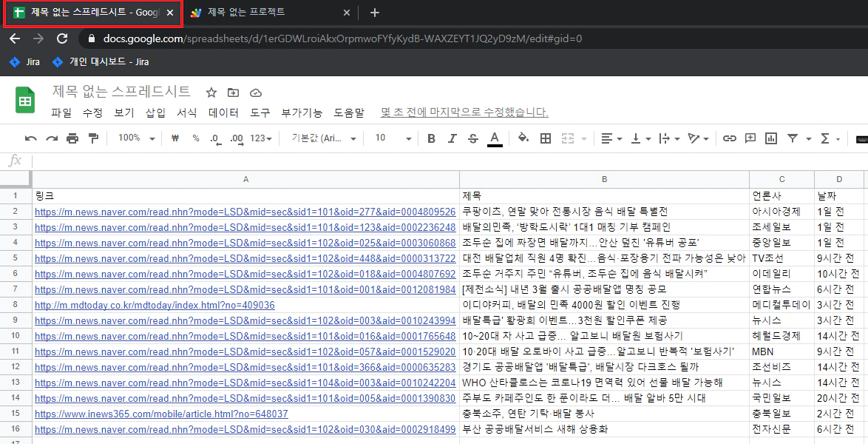Insert a chart from the toolbar
The width and height of the screenshot is (868, 444).
[771, 138]
